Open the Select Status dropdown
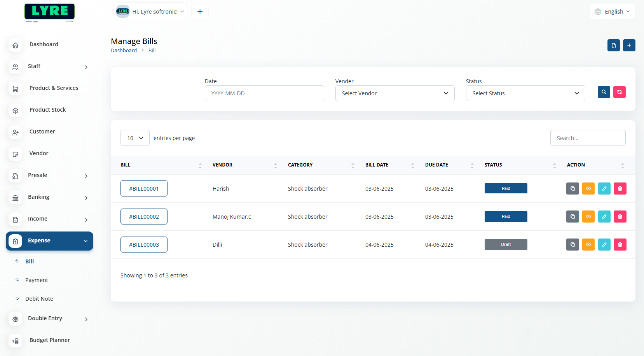 pos(525,93)
